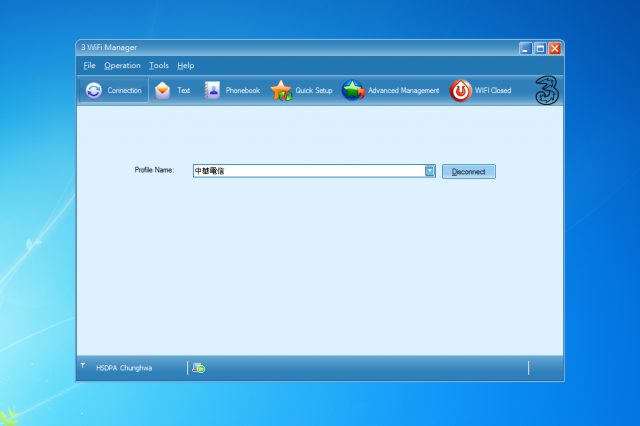Image resolution: width=640 pixels, height=426 pixels.
Task: Toggle the WiFi Closed power icon
Action: click(x=460, y=91)
